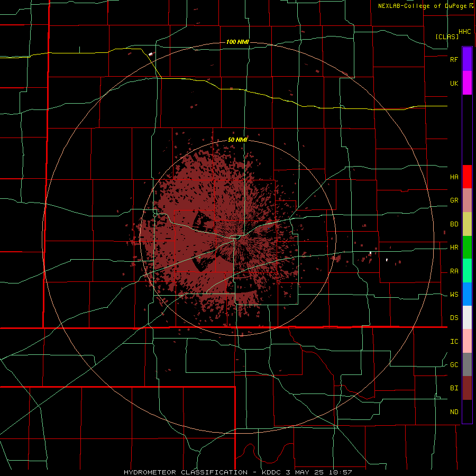Click the ND legend label
Image resolution: width=476 pixels, height=476 pixels.
point(454,412)
